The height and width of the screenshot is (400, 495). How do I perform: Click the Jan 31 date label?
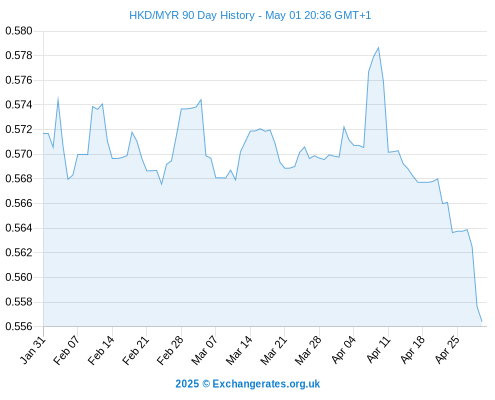(33, 350)
